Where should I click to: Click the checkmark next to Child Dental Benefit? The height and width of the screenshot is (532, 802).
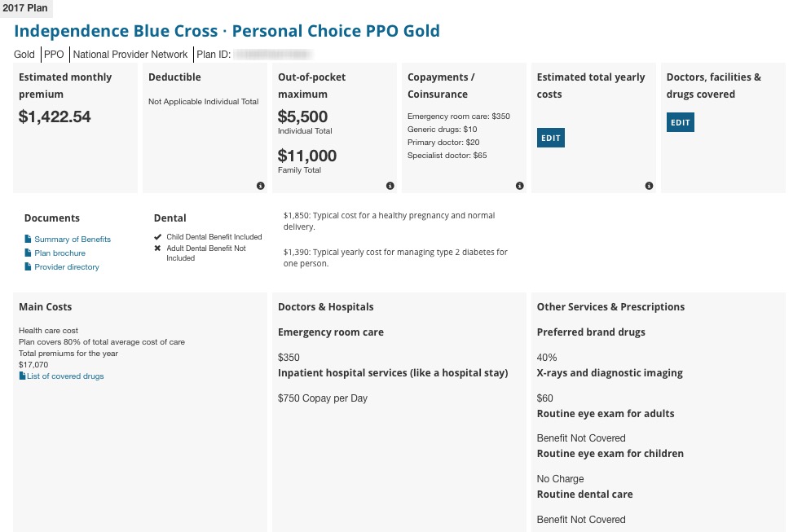[x=157, y=237]
